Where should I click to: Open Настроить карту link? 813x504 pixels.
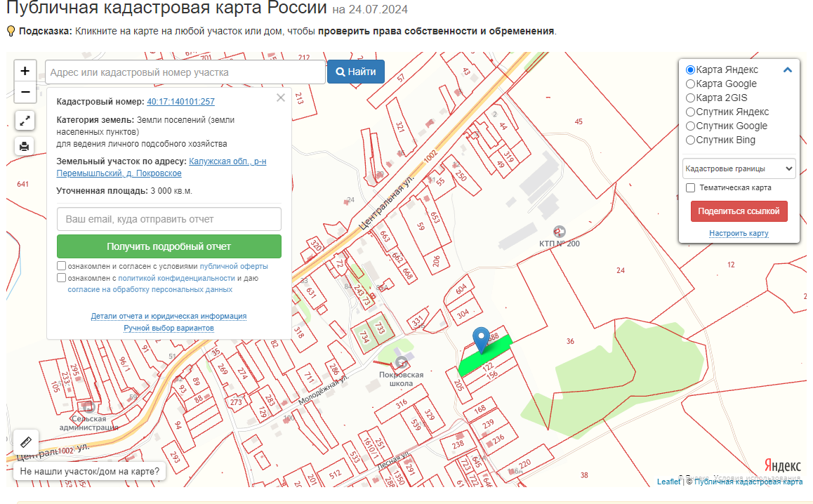(739, 233)
